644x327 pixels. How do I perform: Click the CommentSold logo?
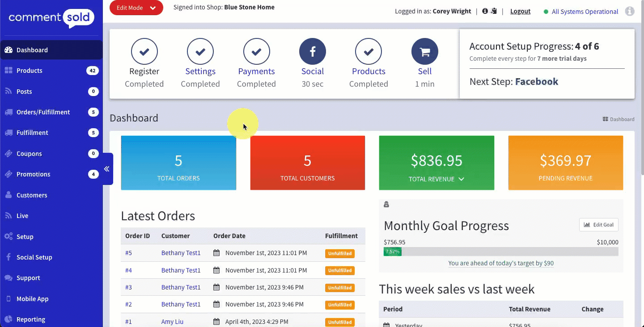pos(51,18)
